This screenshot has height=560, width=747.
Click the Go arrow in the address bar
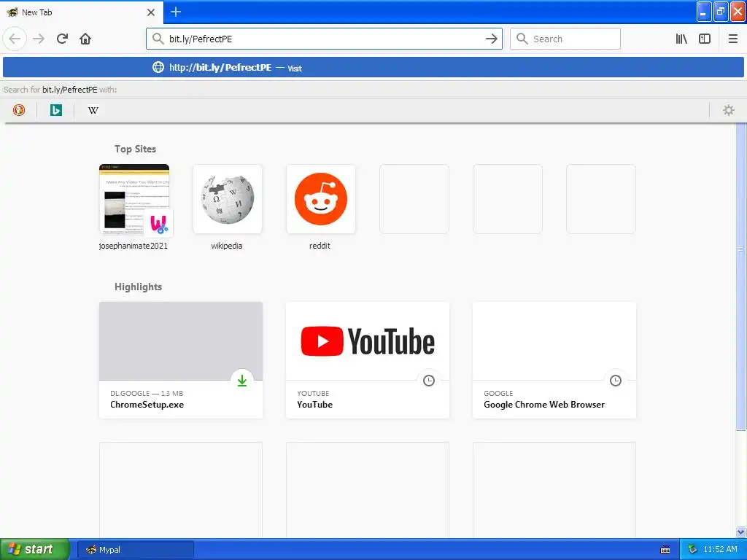click(x=491, y=39)
